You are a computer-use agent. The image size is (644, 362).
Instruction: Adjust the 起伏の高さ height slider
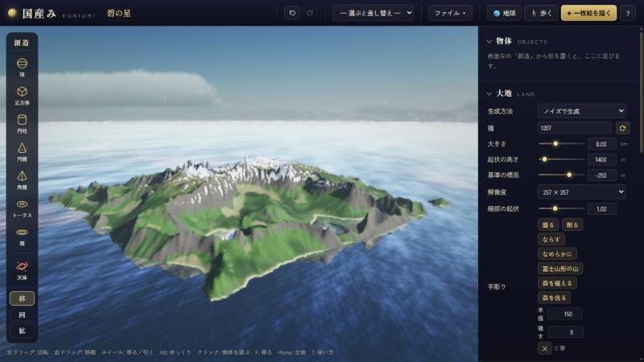click(x=561, y=159)
